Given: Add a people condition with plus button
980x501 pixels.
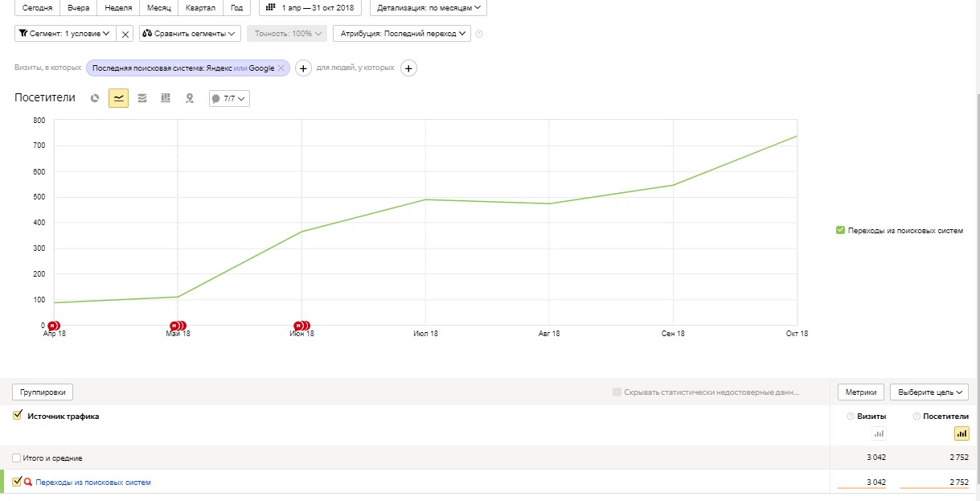Looking at the screenshot, I should pyautogui.click(x=408, y=68).
